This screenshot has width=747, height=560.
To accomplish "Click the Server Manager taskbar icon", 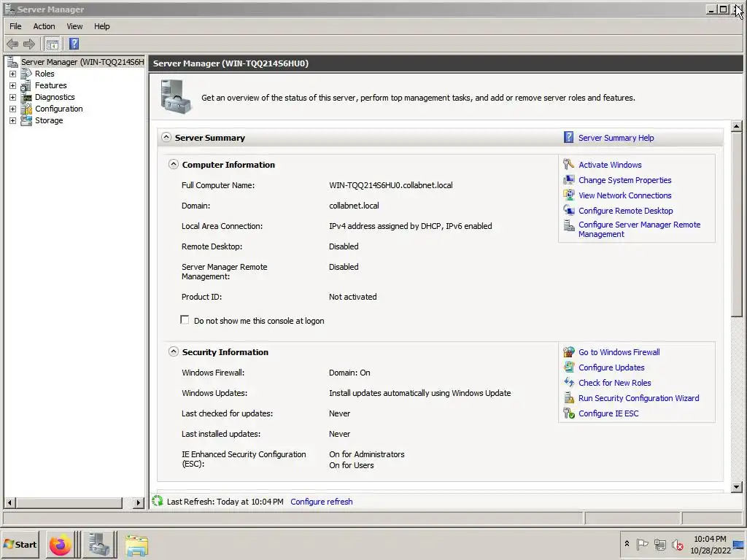I will pyautogui.click(x=99, y=545).
